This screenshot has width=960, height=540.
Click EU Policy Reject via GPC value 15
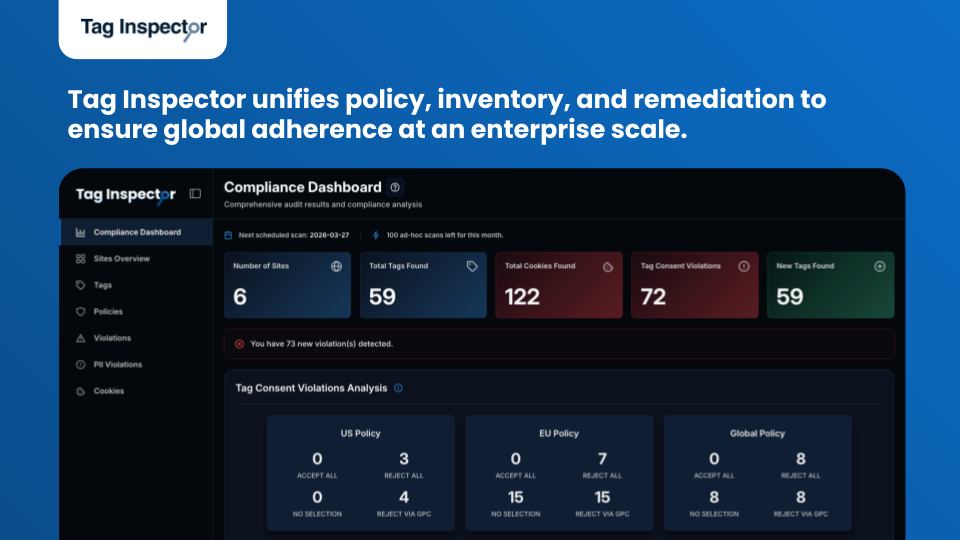pyautogui.click(x=602, y=497)
